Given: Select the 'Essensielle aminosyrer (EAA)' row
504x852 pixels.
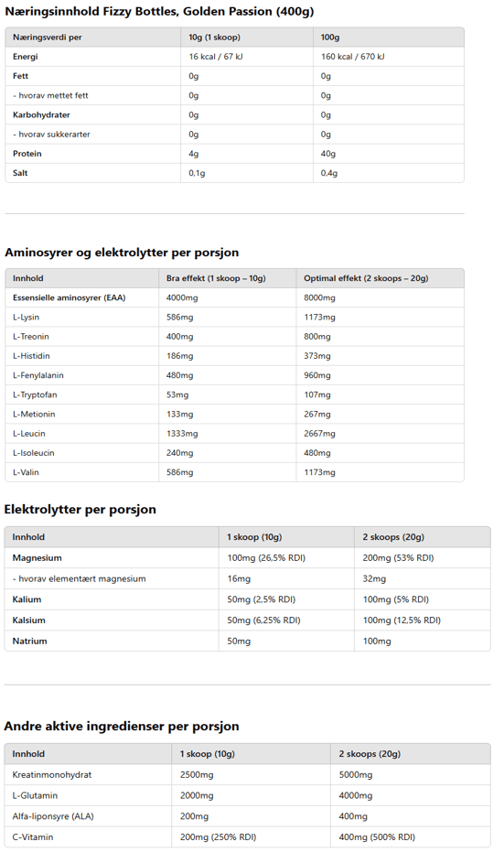Looking at the screenshot, I should (x=234, y=297).
